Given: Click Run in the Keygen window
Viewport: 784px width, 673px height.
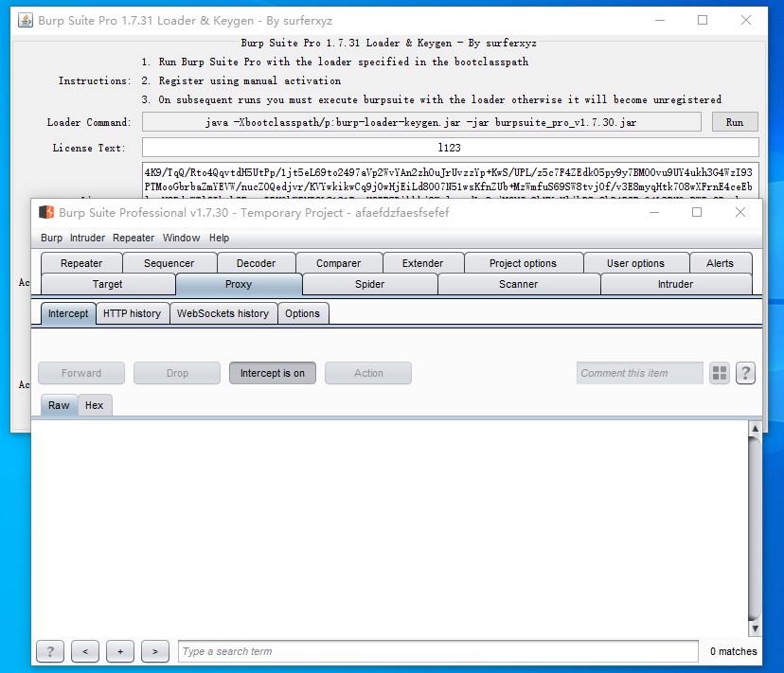Looking at the screenshot, I should [735, 122].
